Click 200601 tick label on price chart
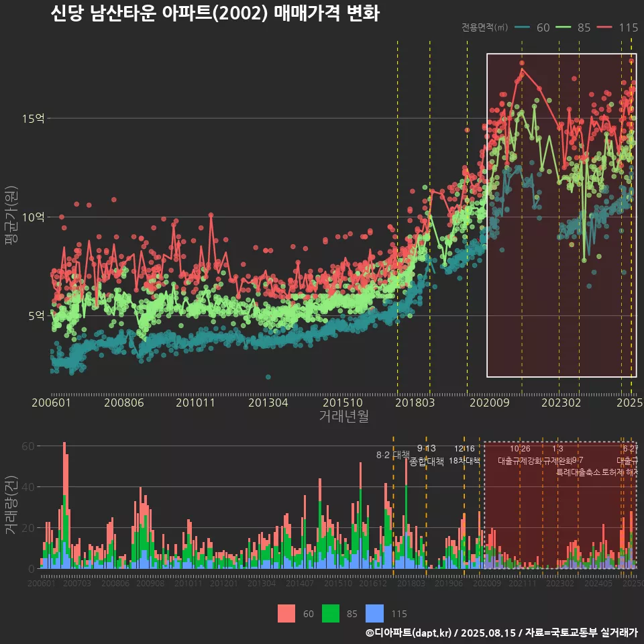The image size is (644, 644). click(x=52, y=402)
